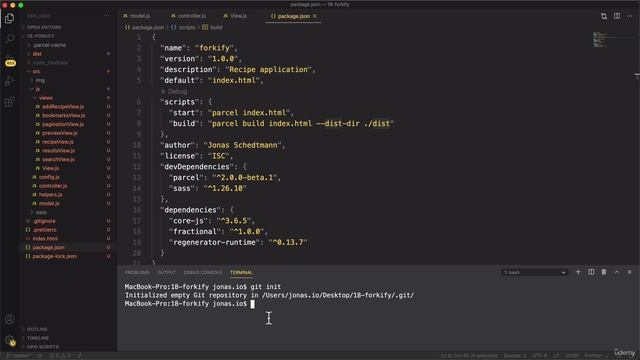The height and width of the screenshot is (360, 640).
Task: Open .gitignore file in explorer
Action: coord(44,221)
